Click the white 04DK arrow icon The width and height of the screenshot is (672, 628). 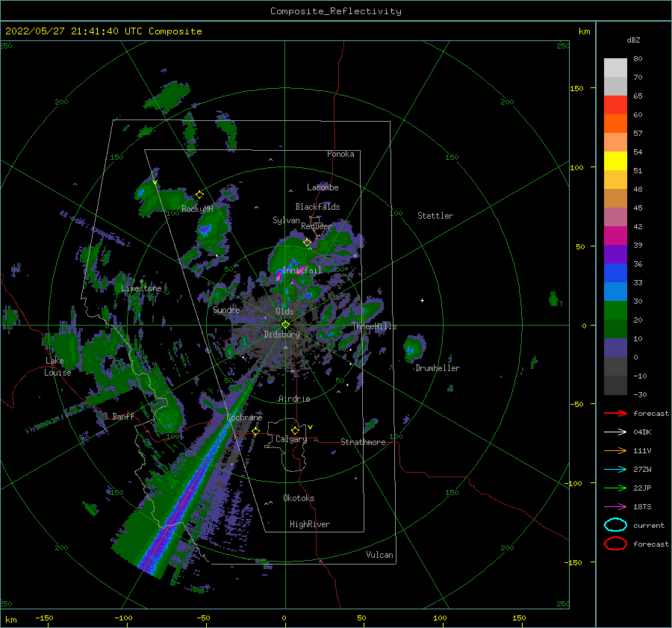[615, 432]
